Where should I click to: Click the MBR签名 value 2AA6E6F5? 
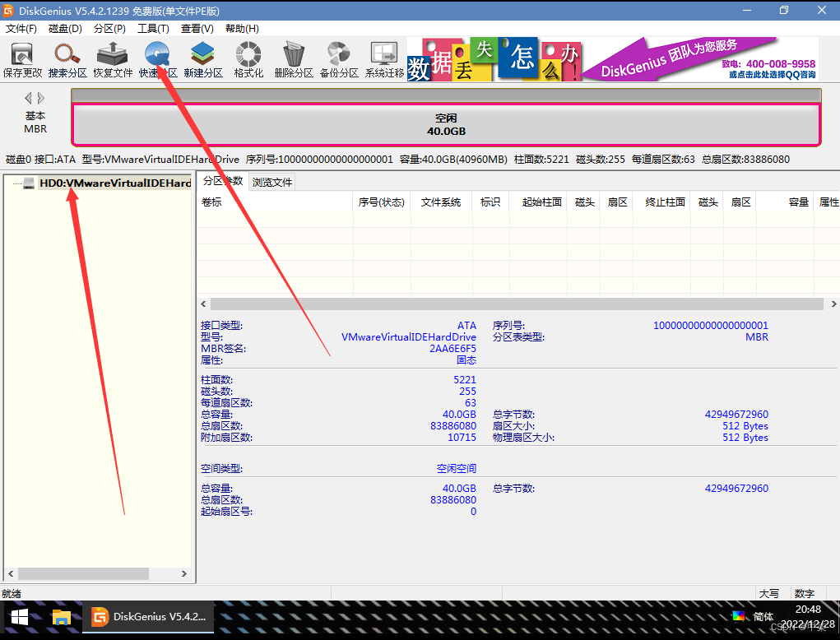coord(452,349)
